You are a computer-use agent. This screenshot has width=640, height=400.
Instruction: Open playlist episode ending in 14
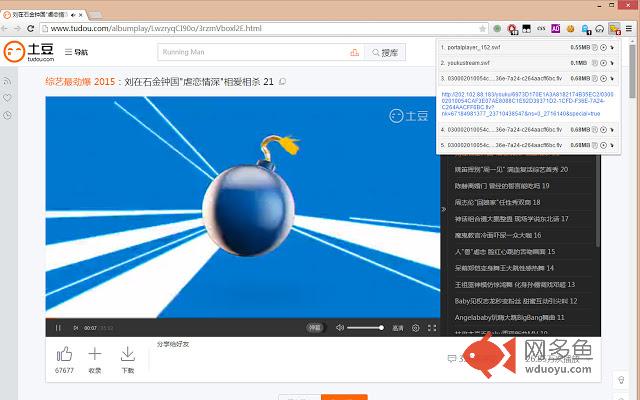click(504, 268)
